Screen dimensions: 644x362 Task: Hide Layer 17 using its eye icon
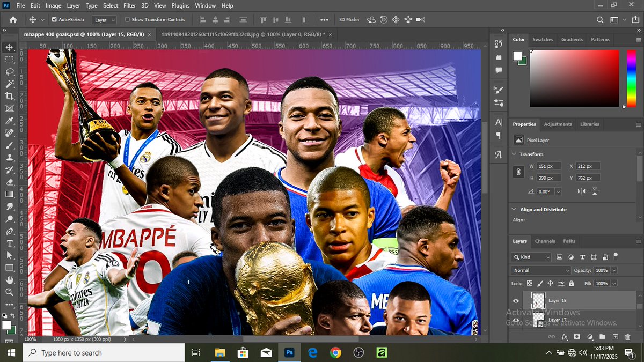[516, 320]
